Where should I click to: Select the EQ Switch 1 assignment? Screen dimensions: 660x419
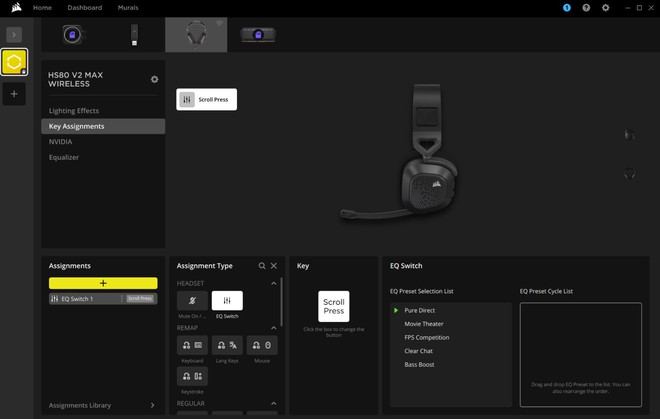coord(103,299)
